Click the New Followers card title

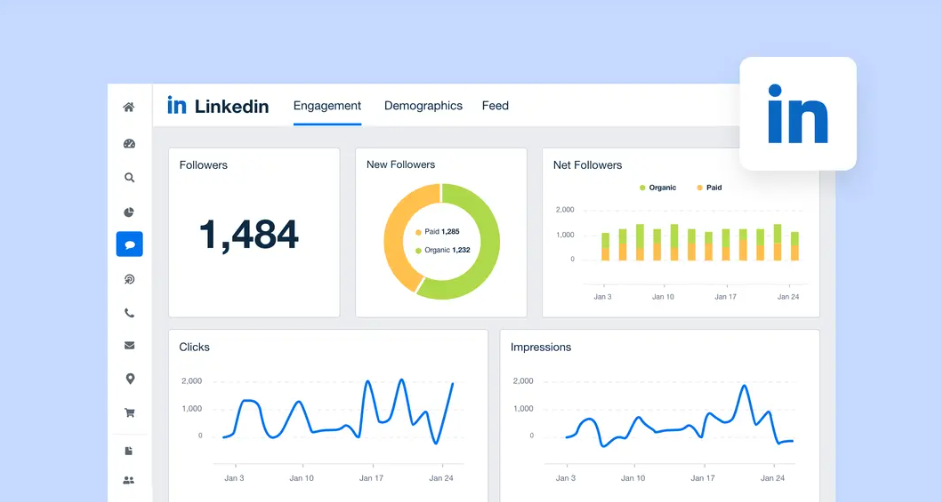tap(401, 165)
